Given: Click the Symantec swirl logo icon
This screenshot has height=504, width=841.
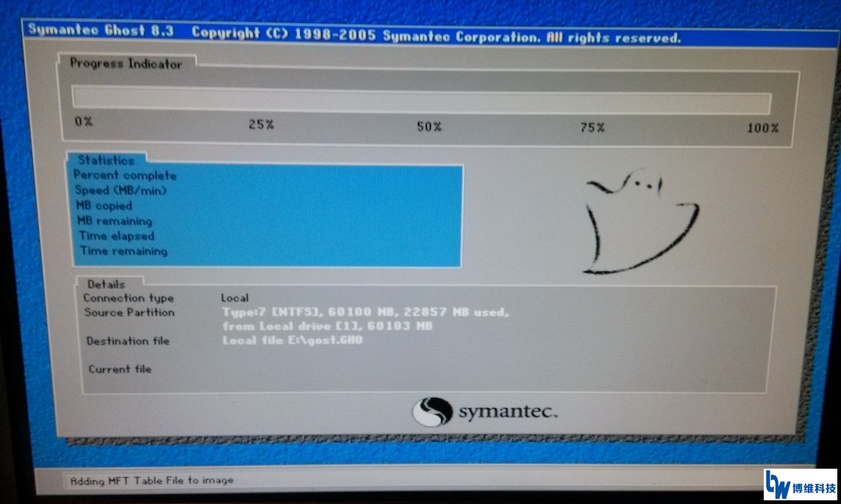Looking at the screenshot, I should 433,412.
